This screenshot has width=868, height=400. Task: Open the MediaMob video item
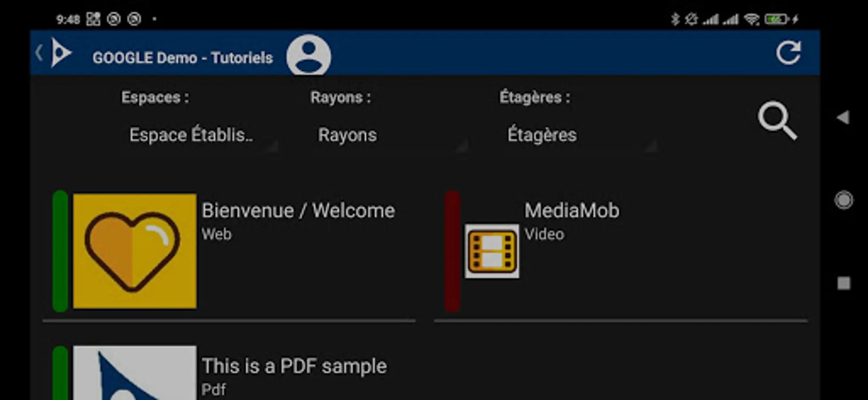[x=620, y=251]
